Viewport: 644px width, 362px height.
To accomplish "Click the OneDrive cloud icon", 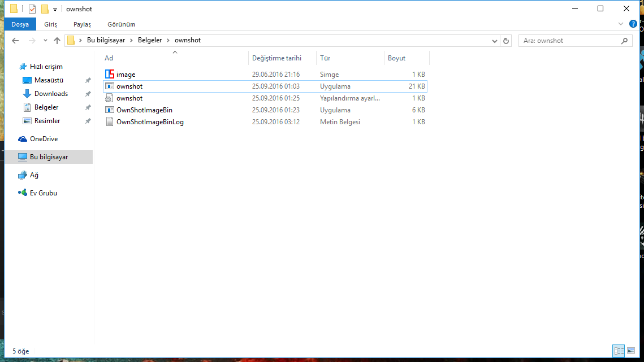I will tap(23, 139).
